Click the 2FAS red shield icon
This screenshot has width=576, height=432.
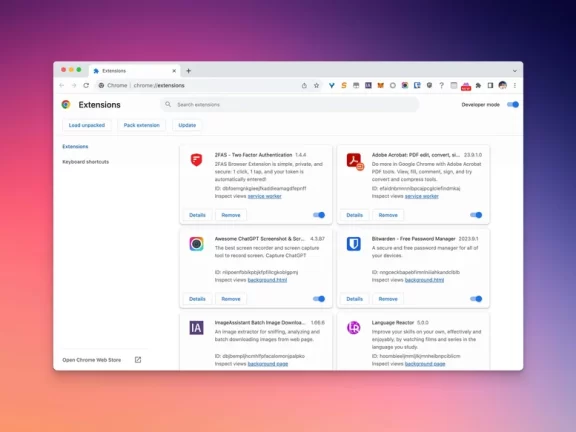point(197,160)
